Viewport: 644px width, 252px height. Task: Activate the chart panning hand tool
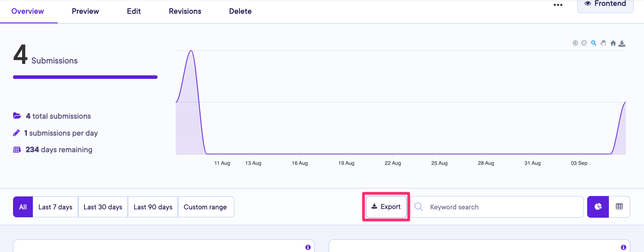click(x=603, y=43)
